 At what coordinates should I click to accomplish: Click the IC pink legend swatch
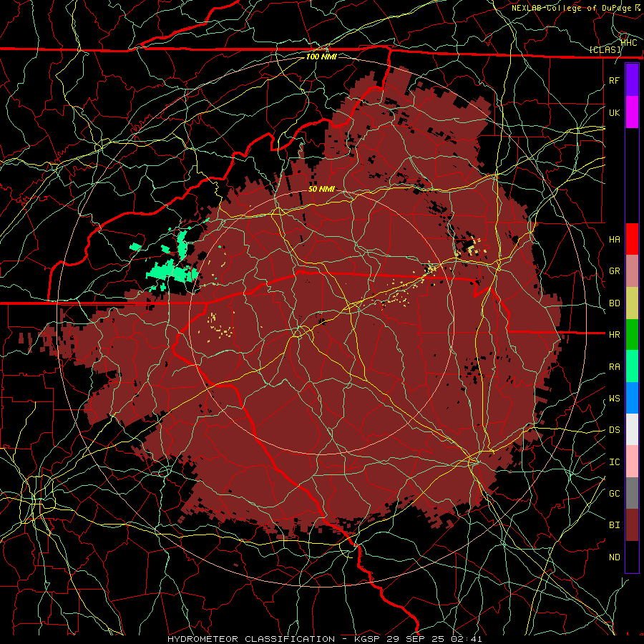632,462
